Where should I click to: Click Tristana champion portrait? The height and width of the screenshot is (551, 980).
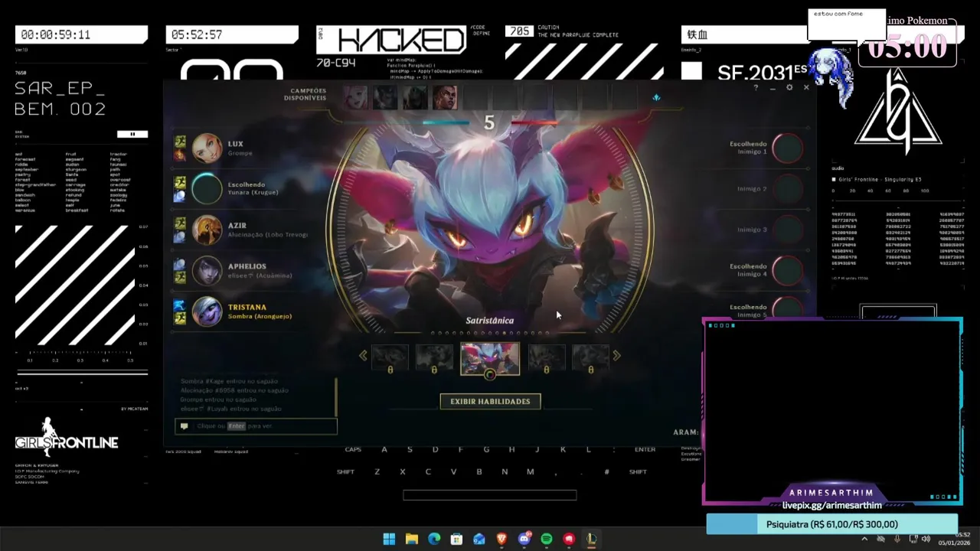point(207,311)
